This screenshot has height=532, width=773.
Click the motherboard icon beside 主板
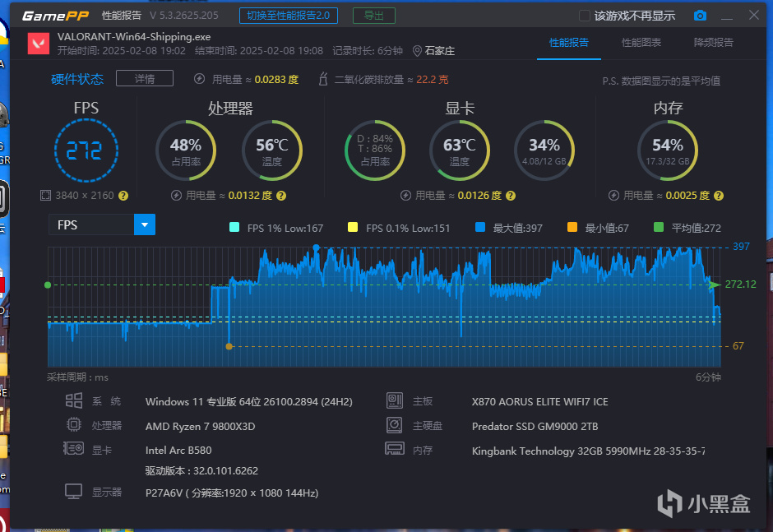pyautogui.click(x=395, y=400)
